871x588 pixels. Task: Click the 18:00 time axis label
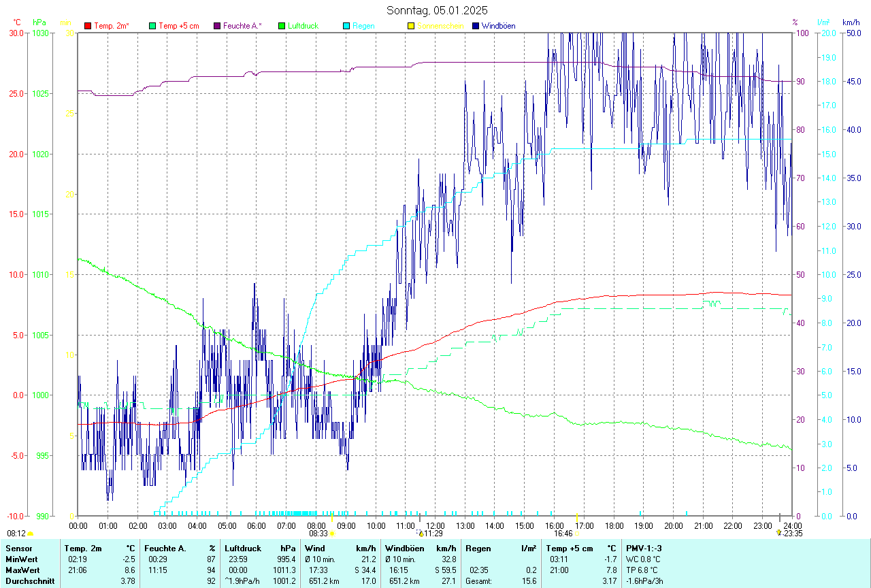coord(614,525)
